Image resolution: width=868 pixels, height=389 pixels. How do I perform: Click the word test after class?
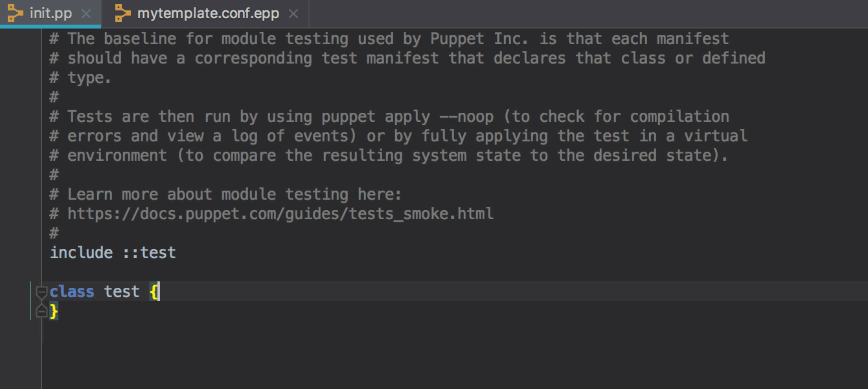(122, 292)
